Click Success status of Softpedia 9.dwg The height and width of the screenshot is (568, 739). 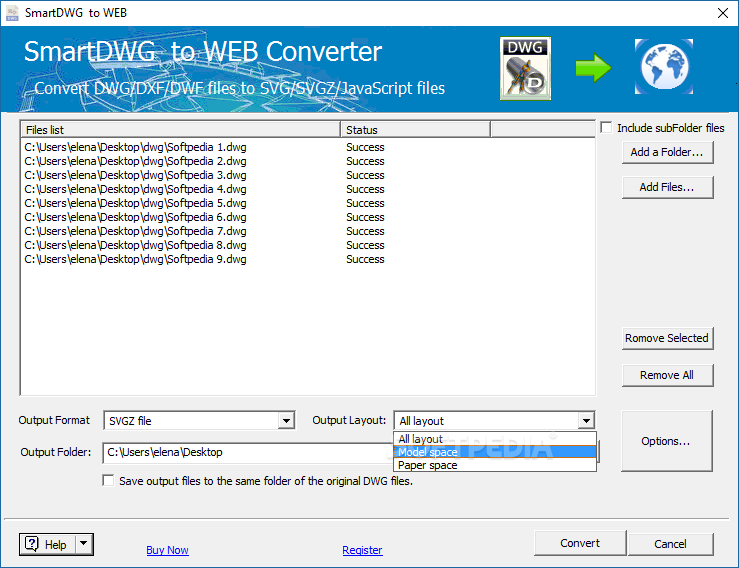(365, 259)
